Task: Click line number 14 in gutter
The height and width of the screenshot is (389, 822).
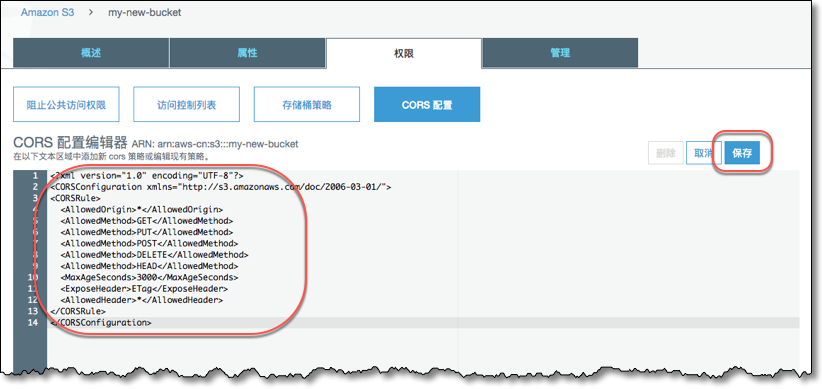Action: coord(33,322)
